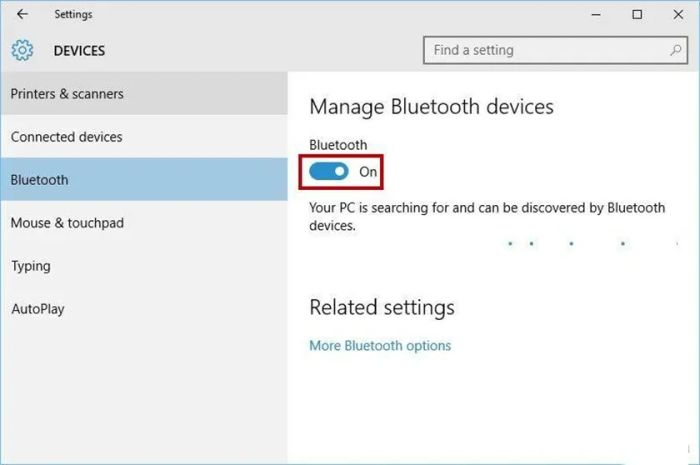Image resolution: width=700 pixels, height=465 pixels.
Task: Click the 'Your PC is searching' status text
Action: click(487, 216)
